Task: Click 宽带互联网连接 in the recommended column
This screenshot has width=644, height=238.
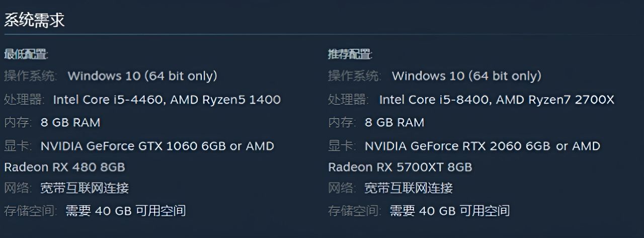Action: 409,188
